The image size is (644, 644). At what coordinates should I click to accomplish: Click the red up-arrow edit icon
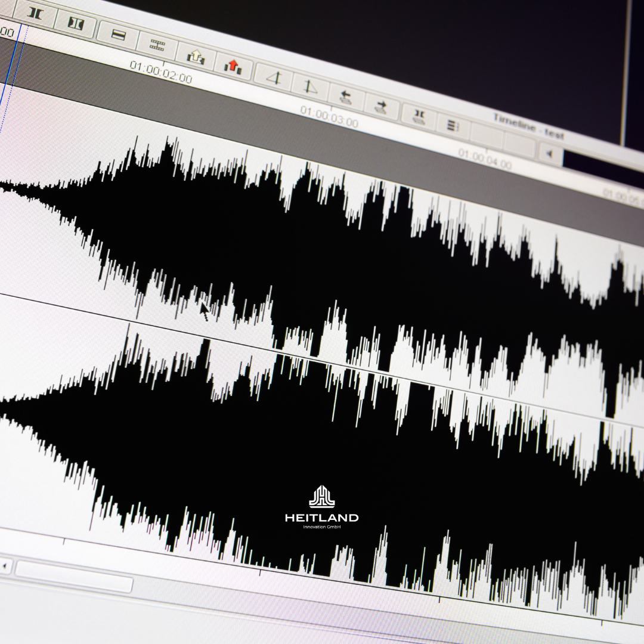click(233, 66)
